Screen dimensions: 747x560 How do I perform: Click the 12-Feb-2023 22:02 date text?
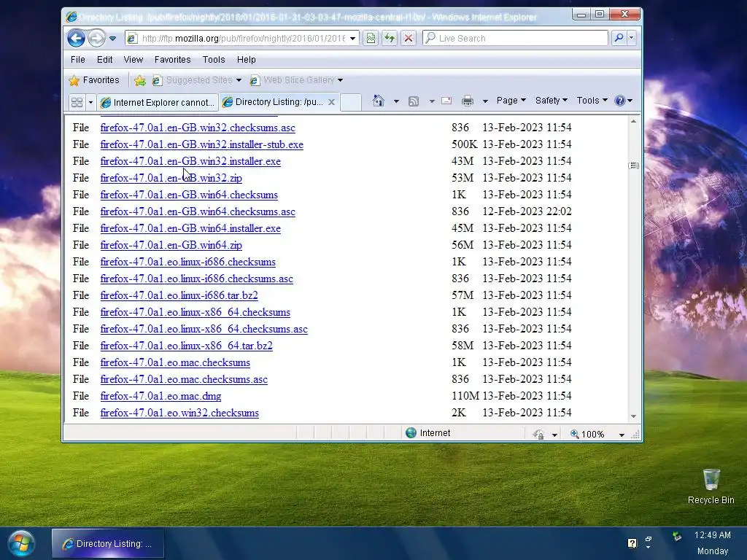527,211
